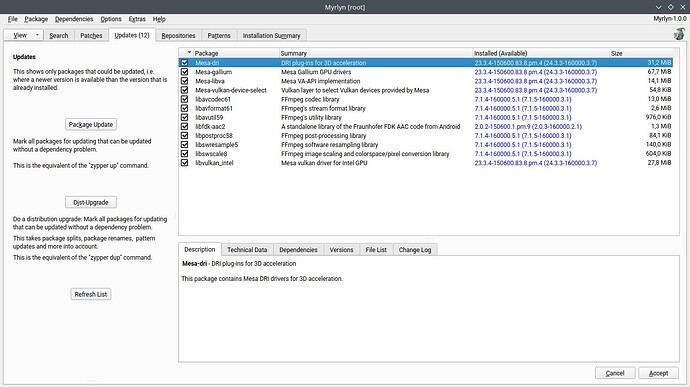Sort by the Package column header

pyautogui.click(x=236, y=53)
